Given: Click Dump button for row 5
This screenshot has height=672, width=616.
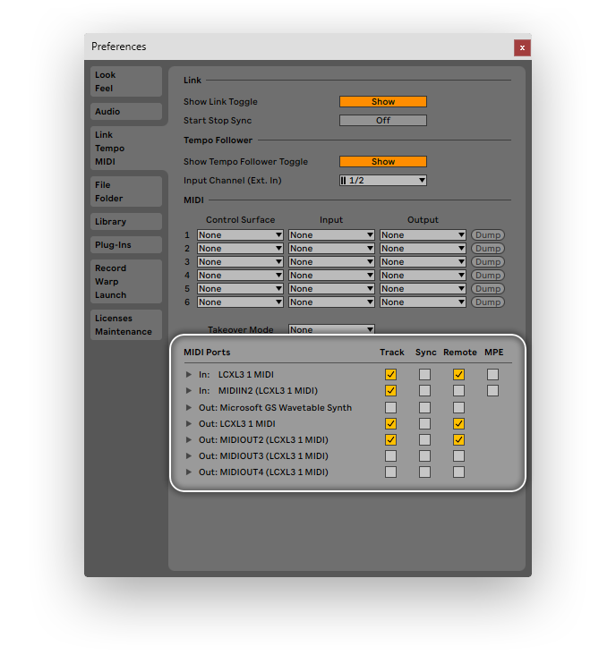Looking at the screenshot, I should 488,289.
